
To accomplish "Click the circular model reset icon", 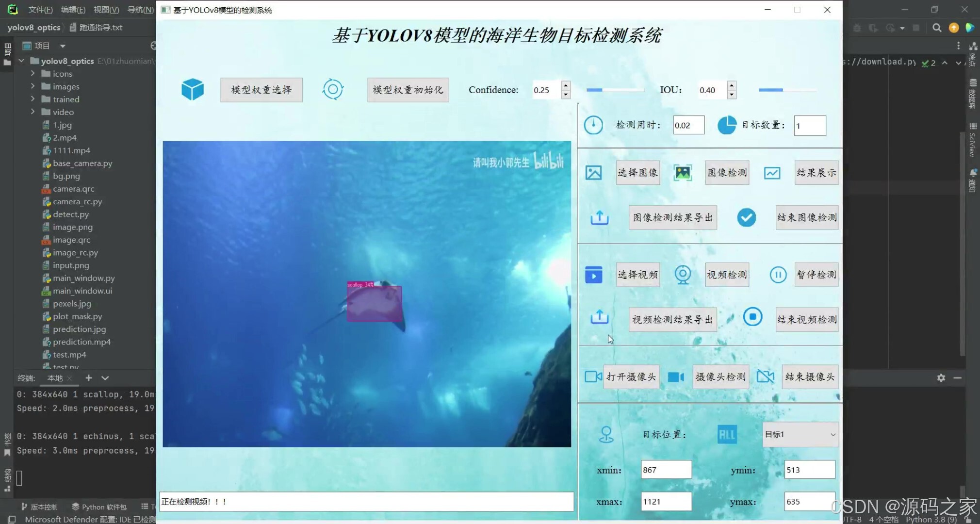I will (333, 89).
